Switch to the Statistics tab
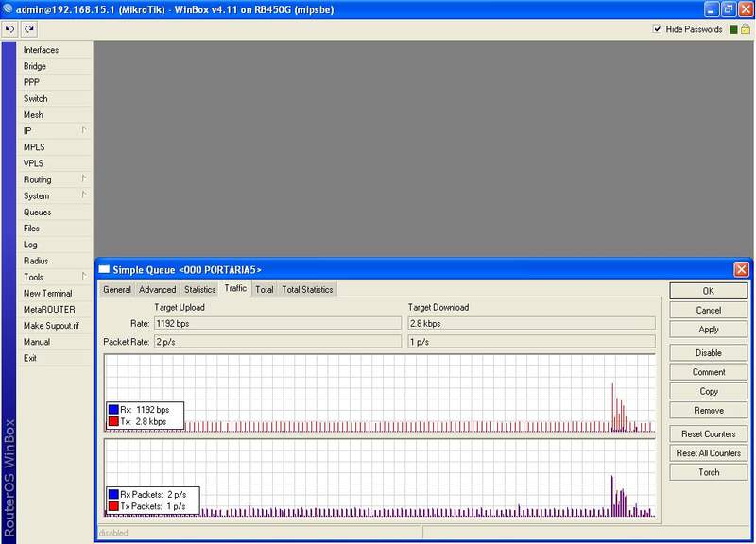The width and height of the screenshot is (756, 544). [199, 289]
